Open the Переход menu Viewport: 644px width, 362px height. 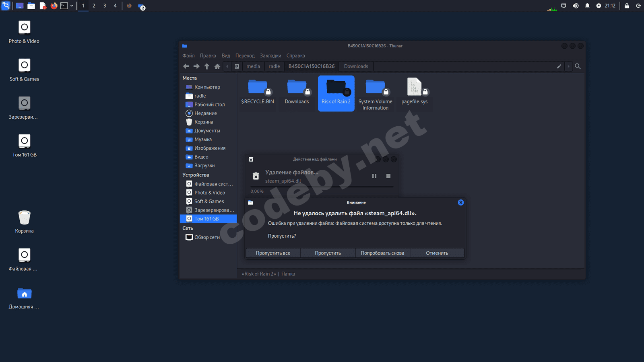pyautogui.click(x=245, y=56)
